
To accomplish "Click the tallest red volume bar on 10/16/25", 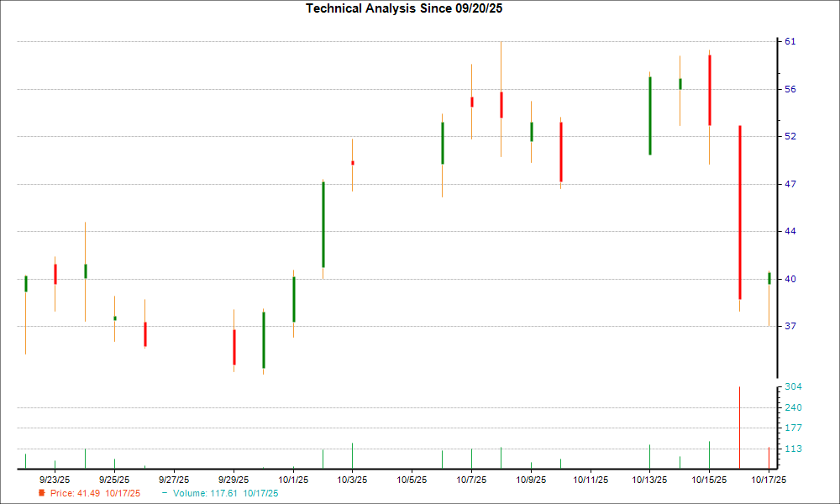I will [x=739, y=427].
